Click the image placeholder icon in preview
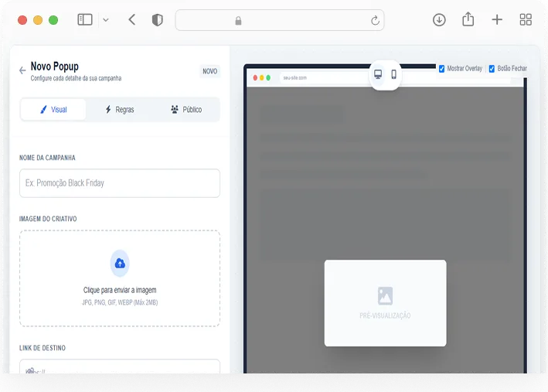Image resolution: width=548 pixels, height=392 pixels. [x=385, y=296]
